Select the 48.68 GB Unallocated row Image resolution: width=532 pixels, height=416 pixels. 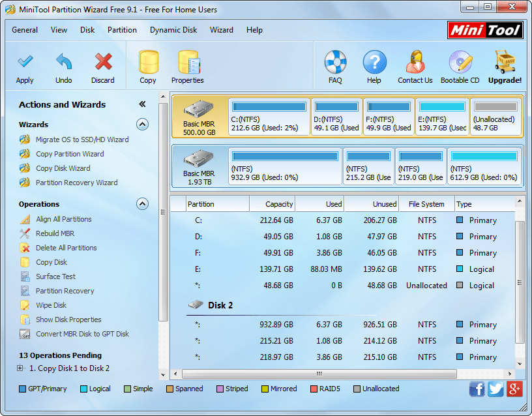(343, 286)
